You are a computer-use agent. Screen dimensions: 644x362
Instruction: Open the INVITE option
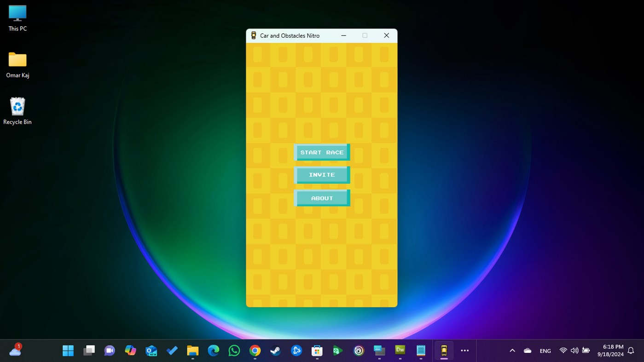tap(322, 175)
